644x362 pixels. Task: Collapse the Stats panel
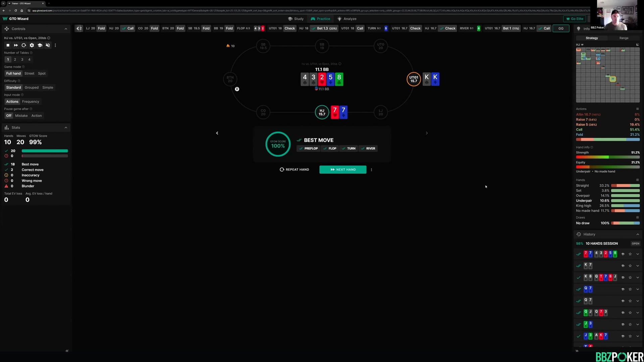[x=66, y=128]
